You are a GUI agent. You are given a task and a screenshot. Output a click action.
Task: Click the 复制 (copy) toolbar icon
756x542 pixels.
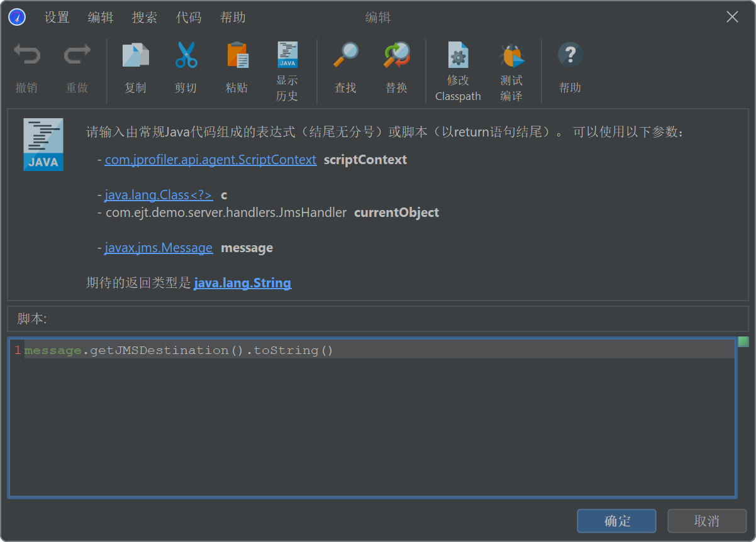(x=135, y=55)
